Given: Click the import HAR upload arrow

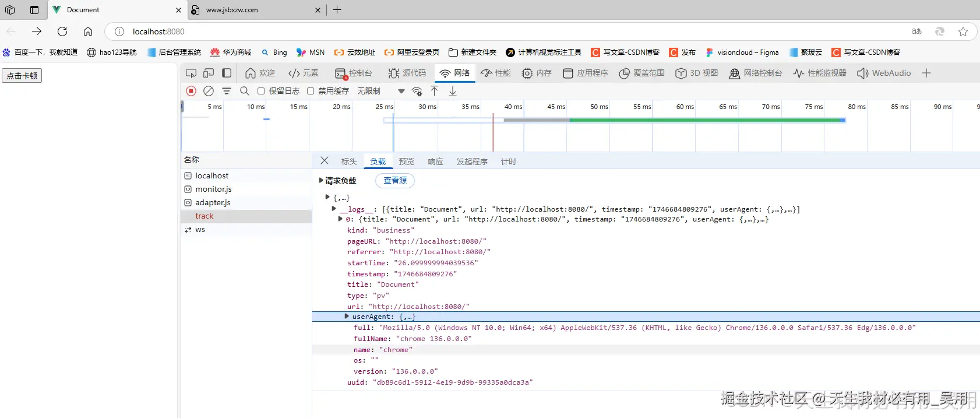Looking at the screenshot, I should click(435, 91).
